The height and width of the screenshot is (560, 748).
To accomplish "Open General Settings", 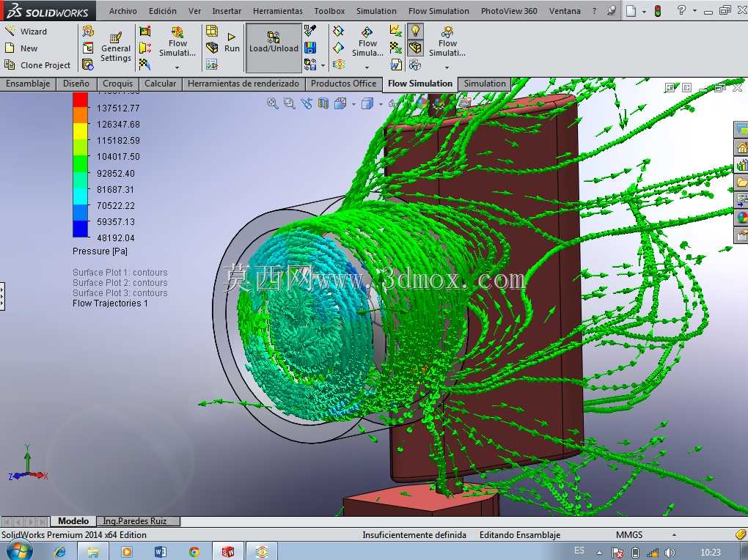I will (115, 48).
